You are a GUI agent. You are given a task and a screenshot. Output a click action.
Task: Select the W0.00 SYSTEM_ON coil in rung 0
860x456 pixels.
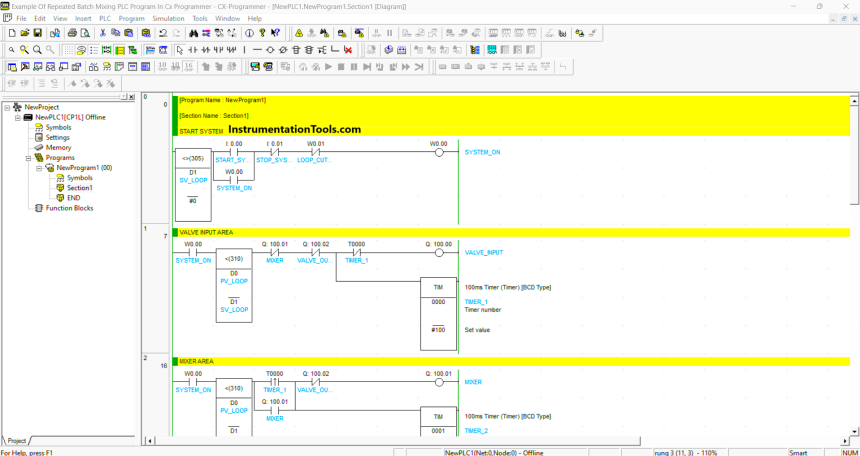439,152
